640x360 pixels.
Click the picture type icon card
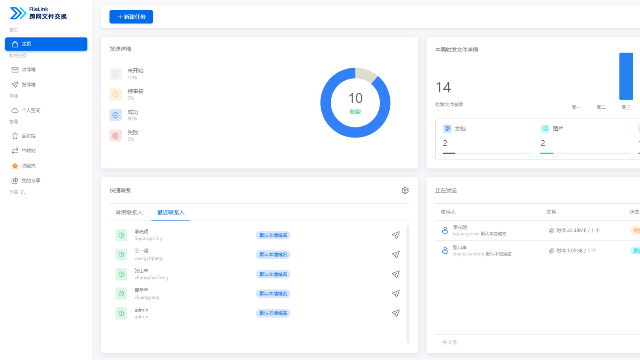point(545,129)
